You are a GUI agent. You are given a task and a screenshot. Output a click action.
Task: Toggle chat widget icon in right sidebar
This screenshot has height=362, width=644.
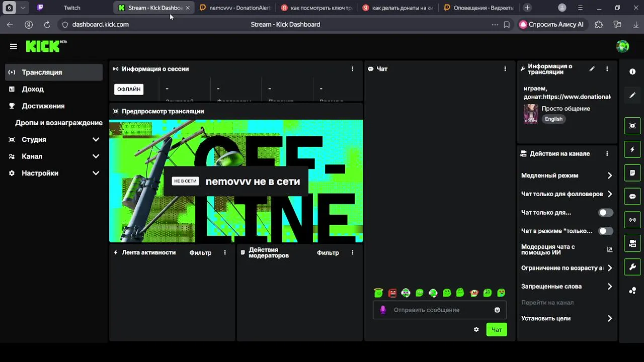point(632,197)
